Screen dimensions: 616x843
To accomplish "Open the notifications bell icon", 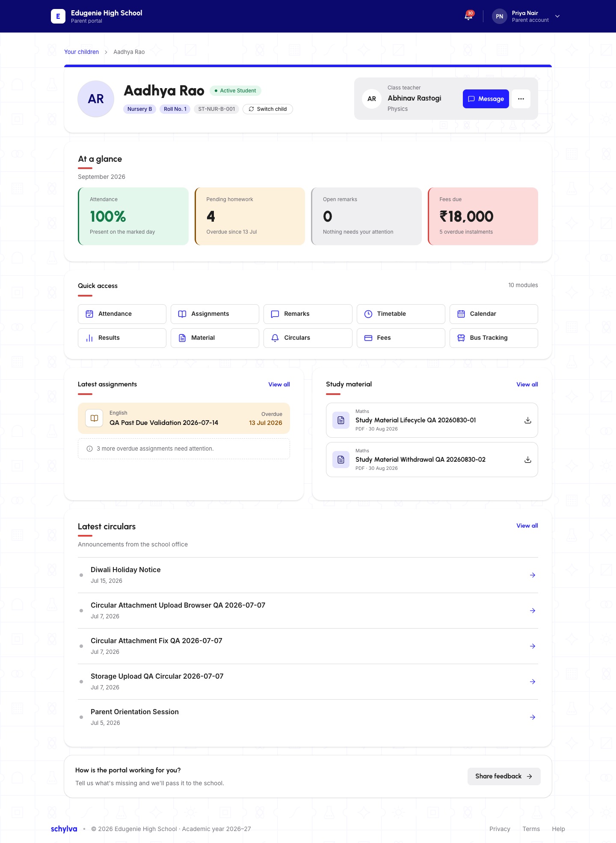I will click(x=468, y=16).
